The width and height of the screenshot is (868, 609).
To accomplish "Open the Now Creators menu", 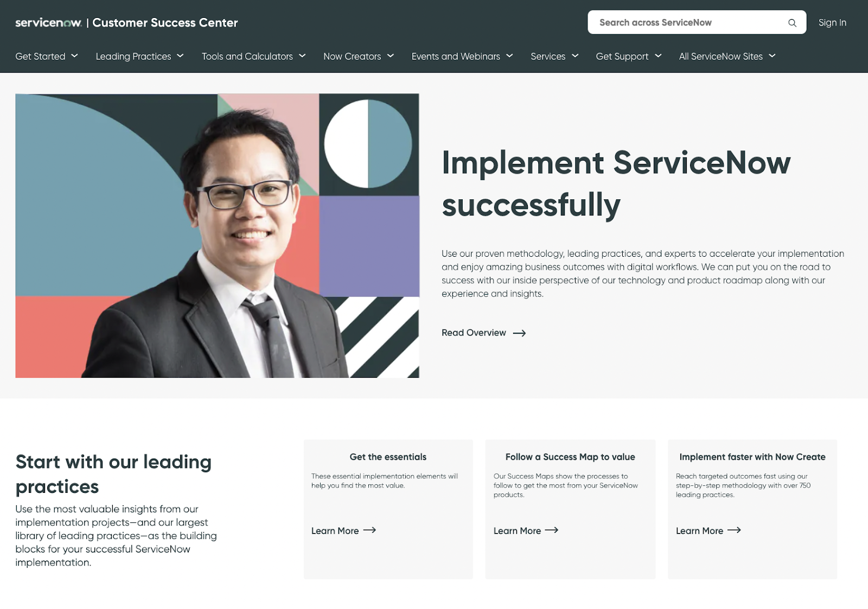I will 352,56.
